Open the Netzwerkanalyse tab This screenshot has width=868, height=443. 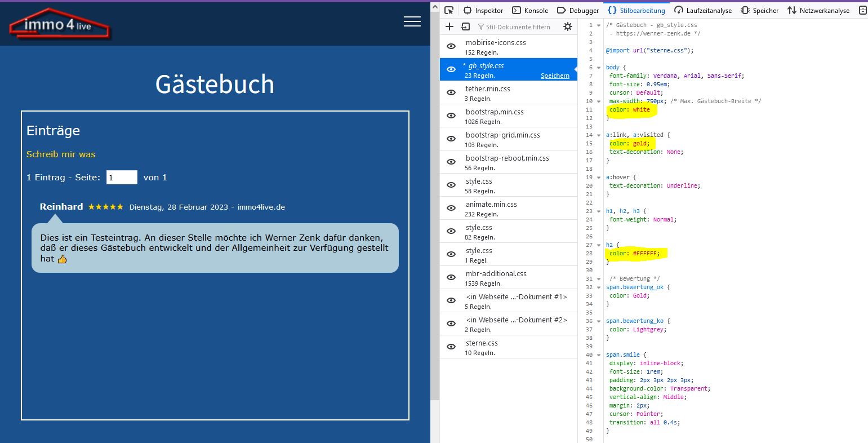tap(819, 10)
